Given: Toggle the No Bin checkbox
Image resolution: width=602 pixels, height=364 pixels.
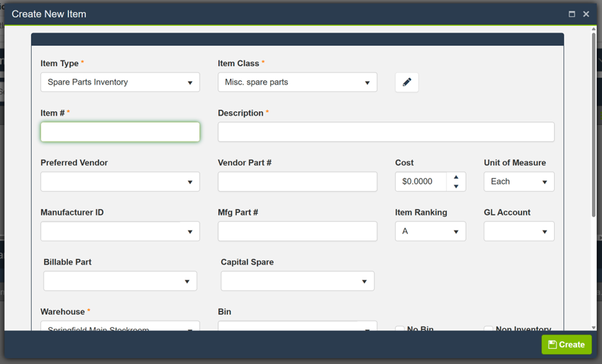Looking at the screenshot, I should (x=400, y=329).
